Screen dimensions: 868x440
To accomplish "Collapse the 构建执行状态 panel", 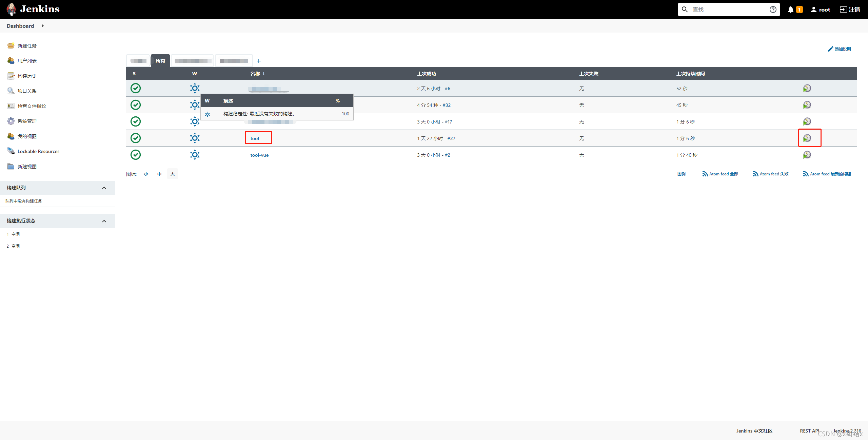I will pyautogui.click(x=104, y=221).
